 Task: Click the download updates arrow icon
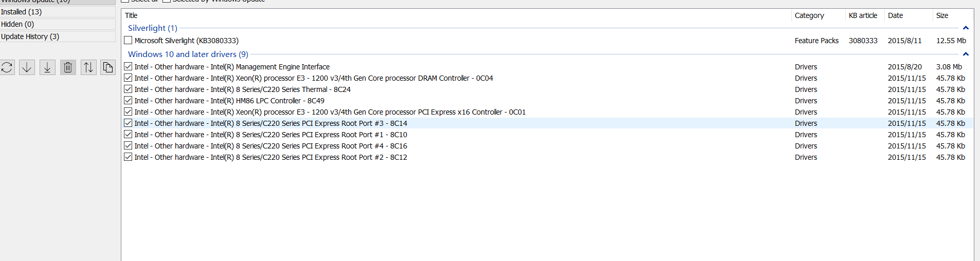coord(27,67)
